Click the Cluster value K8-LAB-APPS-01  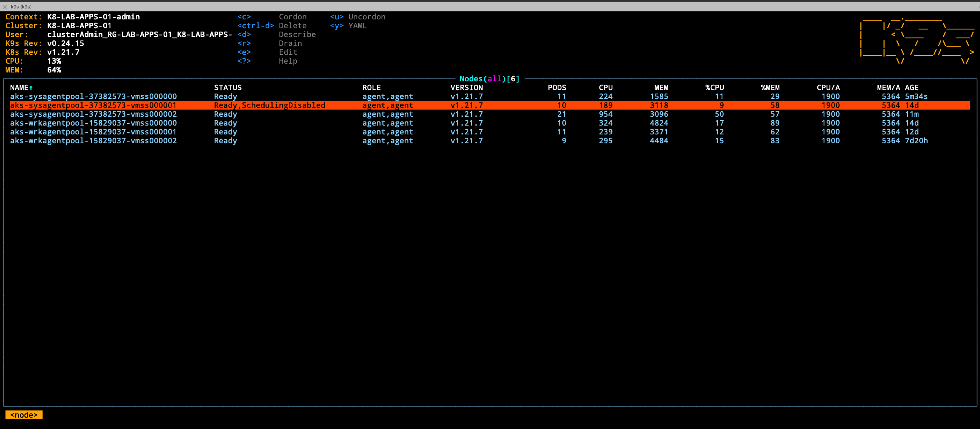pyautogui.click(x=80, y=26)
